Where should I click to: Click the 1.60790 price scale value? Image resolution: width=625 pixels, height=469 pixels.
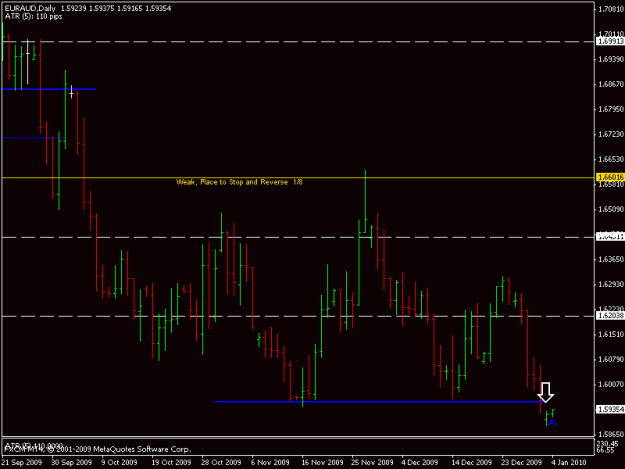[x=611, y=359]
